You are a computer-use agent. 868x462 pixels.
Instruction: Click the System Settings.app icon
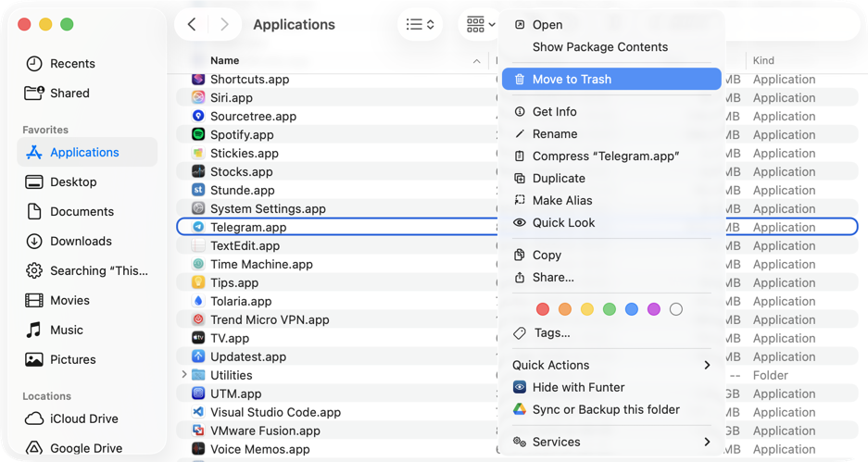[198, 208]
